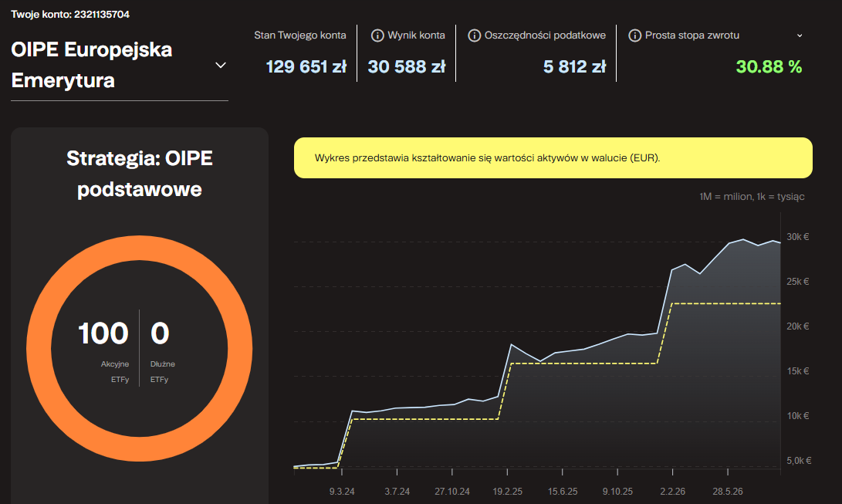The image size is (842, 504).
Task: Click the info icon beside Prosta stopa zwrotu
Action: (x=634, y=36)
